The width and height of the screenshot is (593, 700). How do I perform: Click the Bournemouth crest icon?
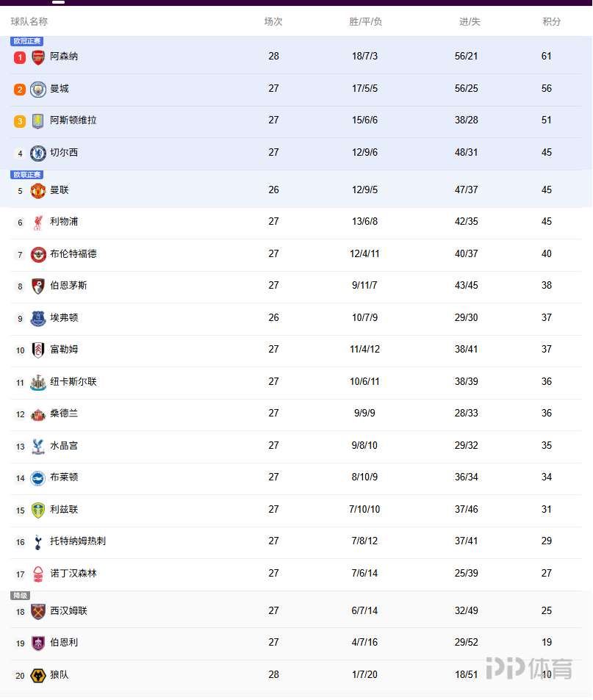click(x=38, y=286)
